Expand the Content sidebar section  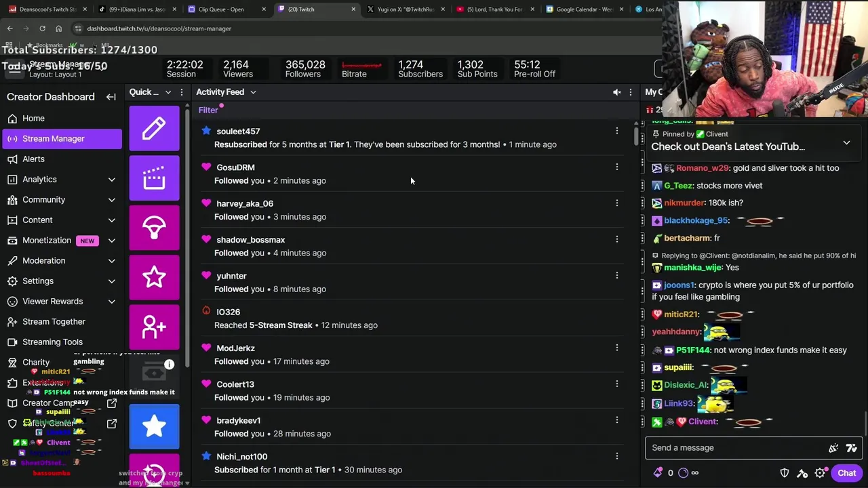pos(112,220)
